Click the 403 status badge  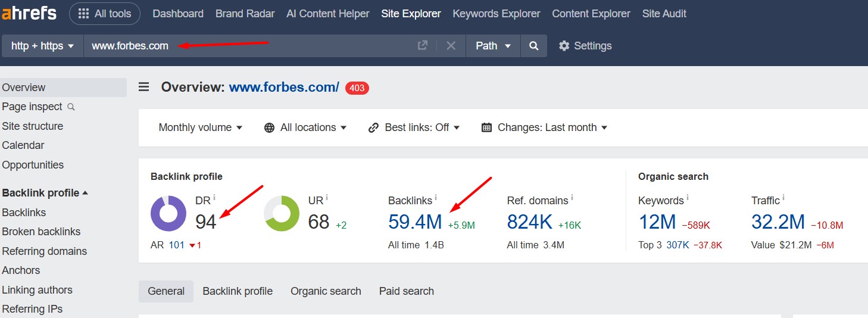[x=357, y=88]
